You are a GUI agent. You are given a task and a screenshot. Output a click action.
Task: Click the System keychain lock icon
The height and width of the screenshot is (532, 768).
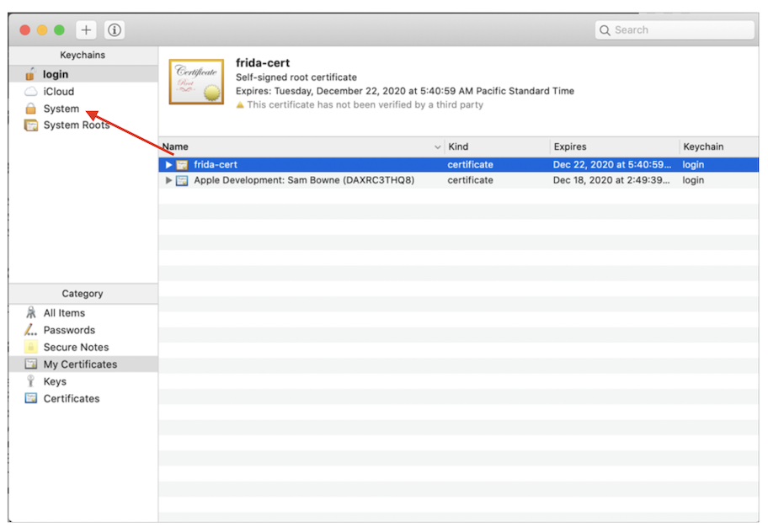pos(31,108)
